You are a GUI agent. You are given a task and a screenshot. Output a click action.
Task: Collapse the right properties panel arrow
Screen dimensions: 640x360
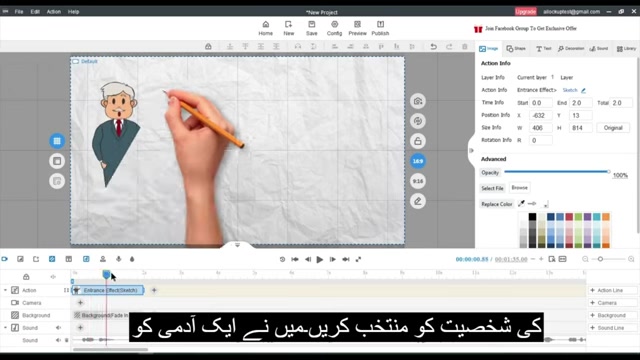[471, 151]
